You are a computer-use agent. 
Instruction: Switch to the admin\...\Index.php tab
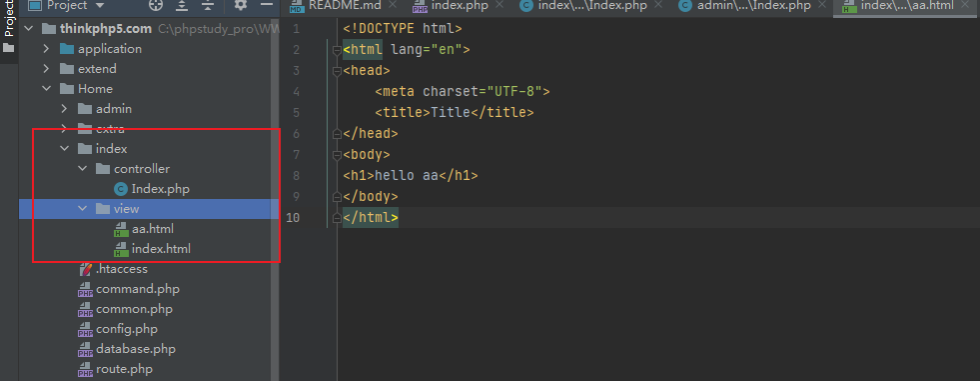(x=753, y=6)
